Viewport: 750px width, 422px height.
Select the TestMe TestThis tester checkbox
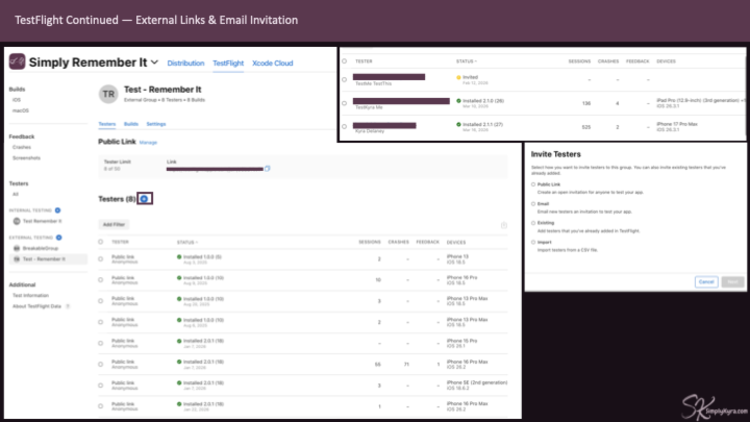tap(344, 79)
